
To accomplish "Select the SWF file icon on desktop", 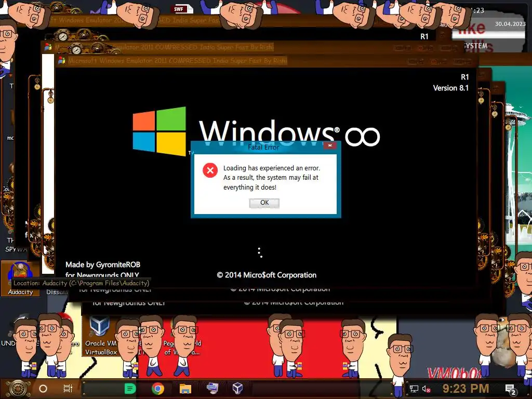I will 182,9.
